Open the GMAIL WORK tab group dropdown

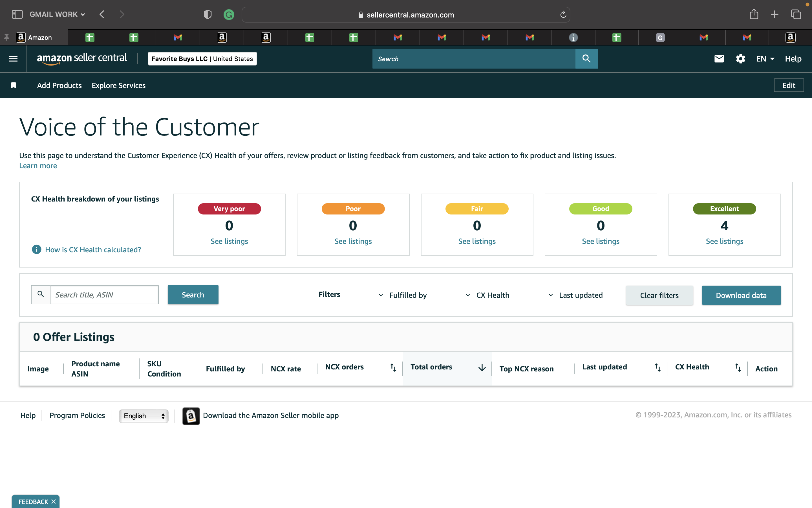point(58,14)
